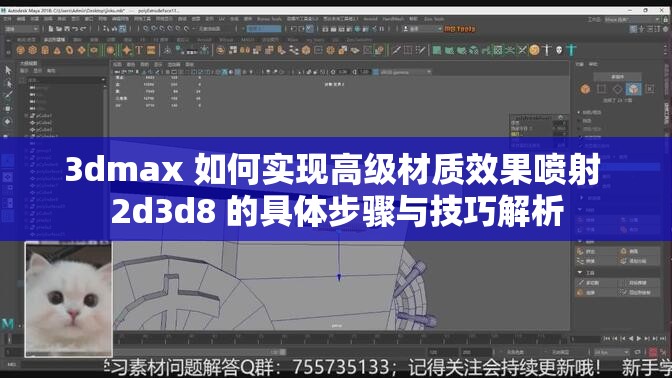
Task: Click the 挤出 extrude button
Action: click(x=596, y=251)
